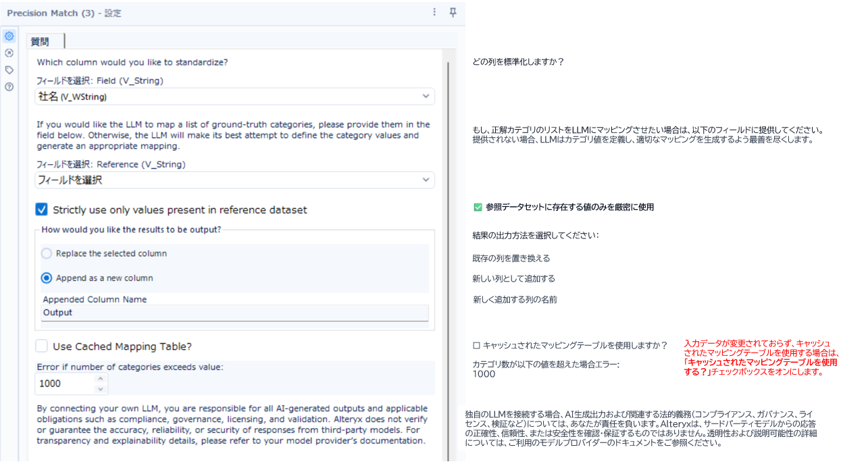The height and width of the screenshot is (464, 868).
Task: Click the translated カテゴリ数 error label
Action: [546, 364]
